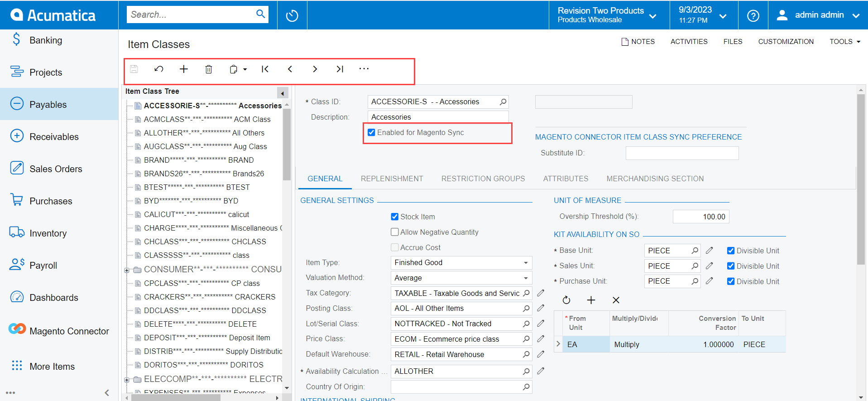This screenshot has height=401, width=868.
Task: Switch to the Attributes tab
Action: [x=566, y=179]
